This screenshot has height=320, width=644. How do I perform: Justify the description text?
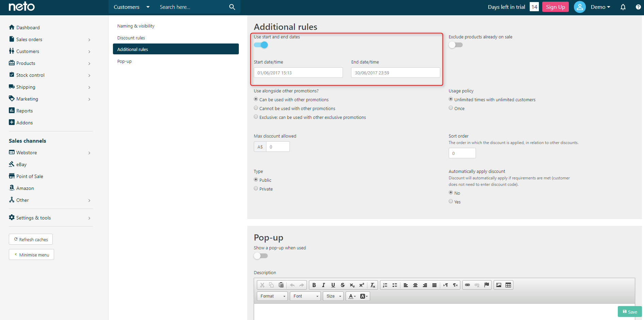pos(434,285)
